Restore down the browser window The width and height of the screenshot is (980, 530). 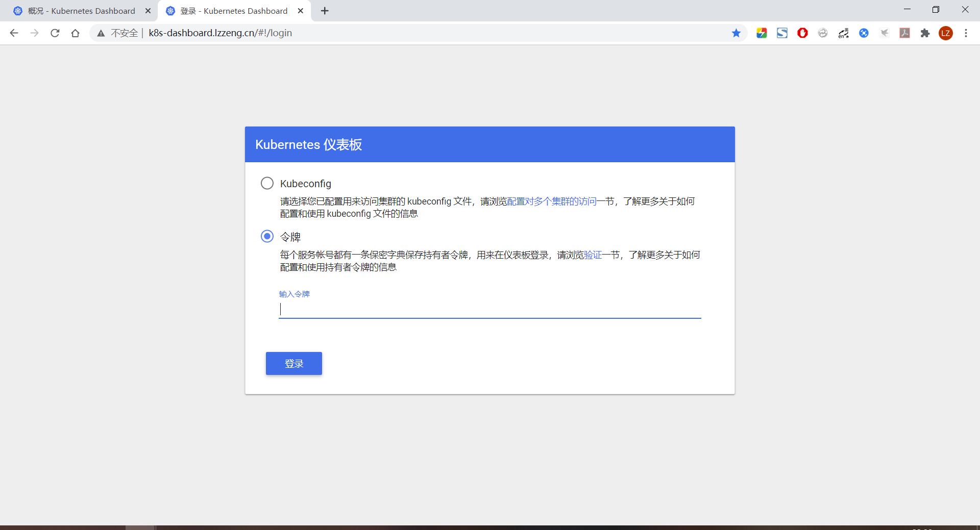[936, 10]
